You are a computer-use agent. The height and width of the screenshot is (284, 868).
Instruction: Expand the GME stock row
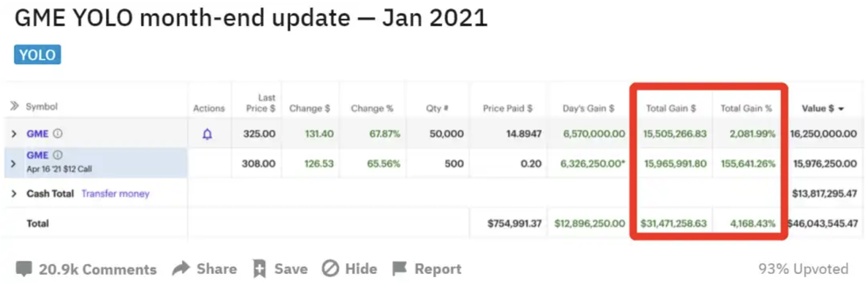(14, 134)
